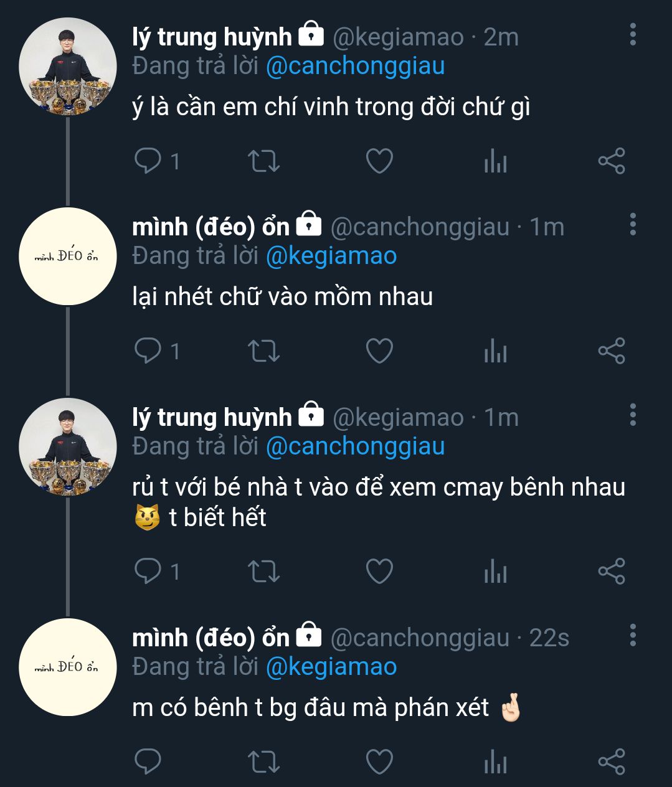Open more options for the 2m-old tweet
Image resolution: width=672 pixels, height=787 pixels.
coord(633,35)
